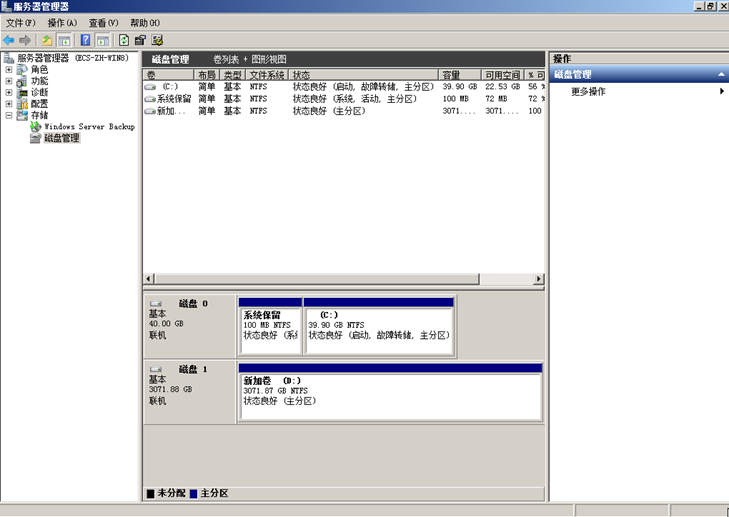Click the Show/Hide console tree icon

click(64, 40)
